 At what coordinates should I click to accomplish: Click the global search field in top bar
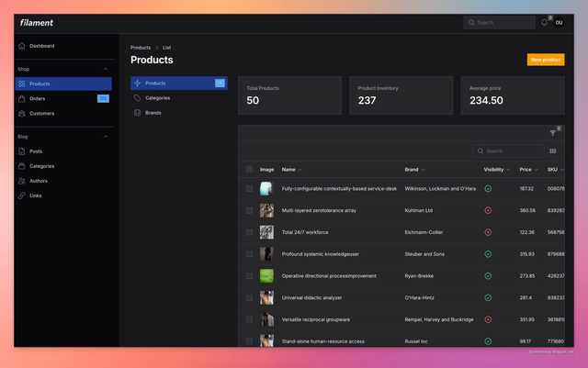[x=499, y=23]
